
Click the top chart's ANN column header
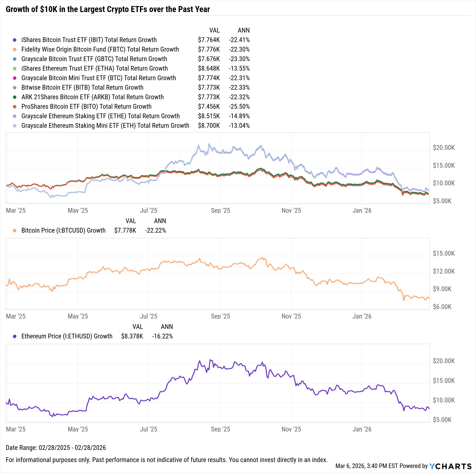click(243, 30)
